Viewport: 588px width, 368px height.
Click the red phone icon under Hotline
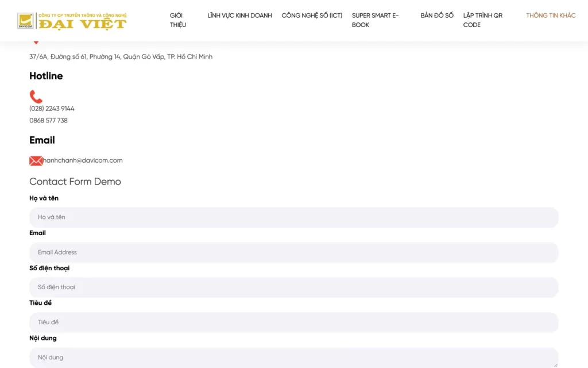pos(36,97)
